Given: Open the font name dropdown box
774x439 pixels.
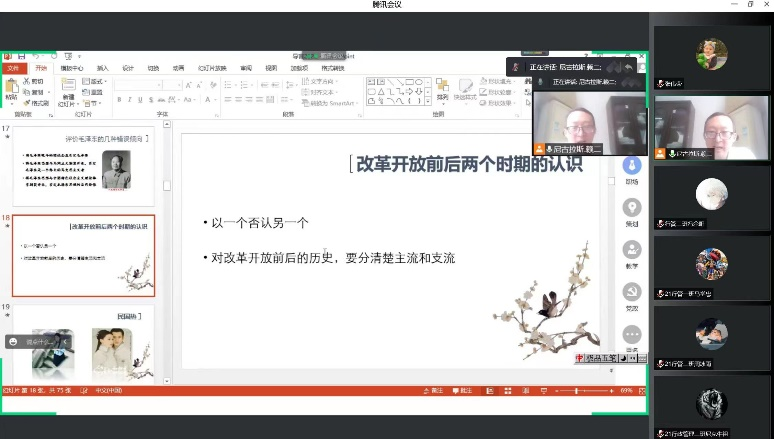Looking at the screenshot, I should pyautogui.click(x=137, y=85).
